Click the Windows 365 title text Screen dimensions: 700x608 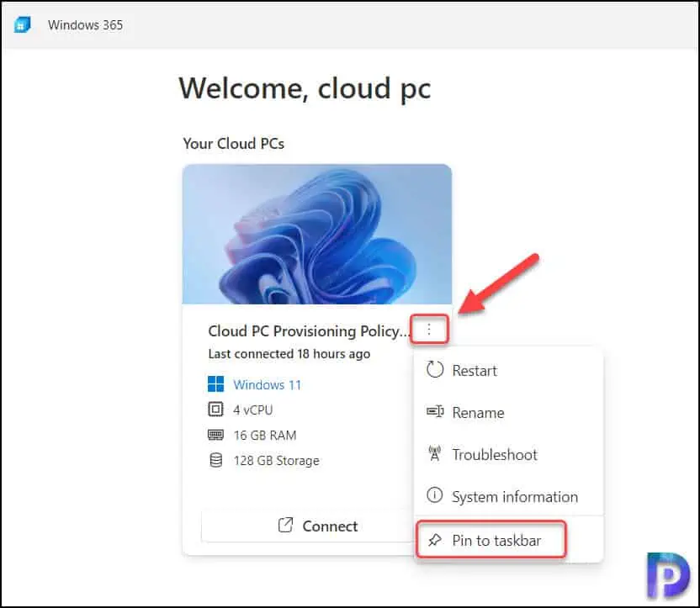tap(85, 25)
